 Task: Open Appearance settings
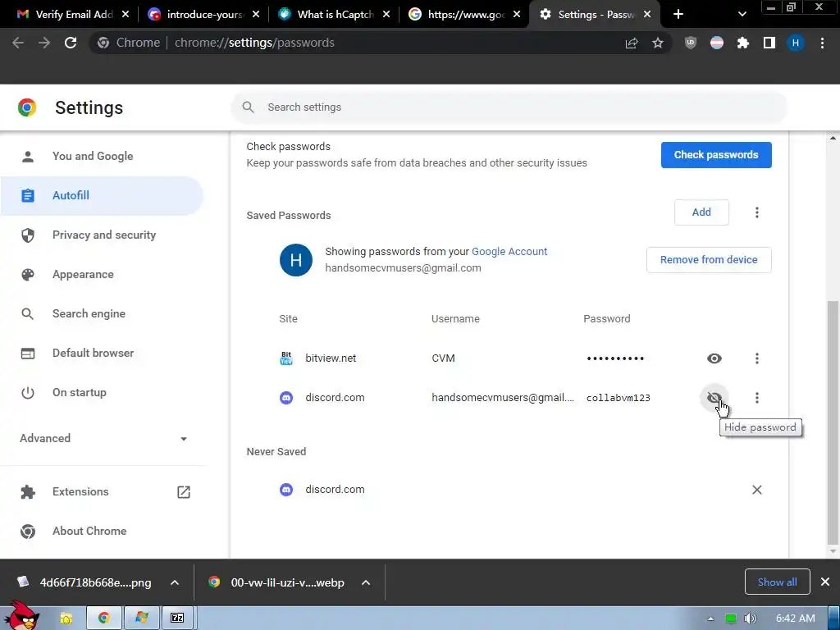pyautogui.click(x=102, y=274)
